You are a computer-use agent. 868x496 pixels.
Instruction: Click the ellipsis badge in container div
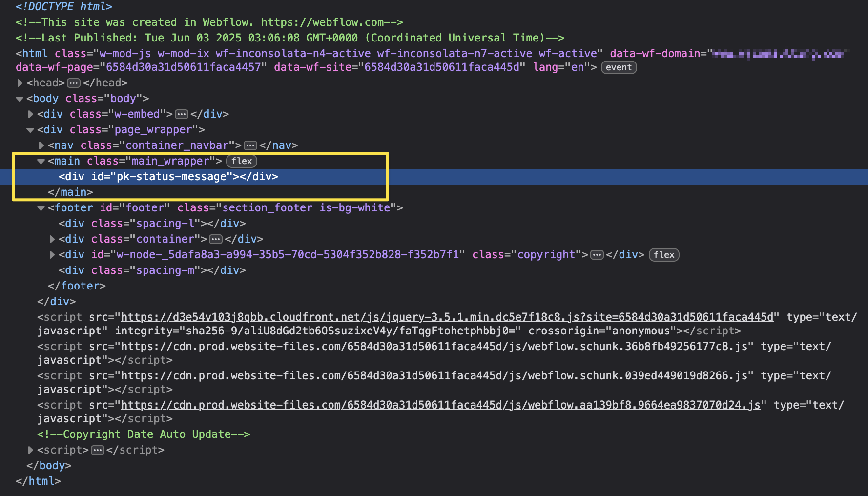point(216,239)
